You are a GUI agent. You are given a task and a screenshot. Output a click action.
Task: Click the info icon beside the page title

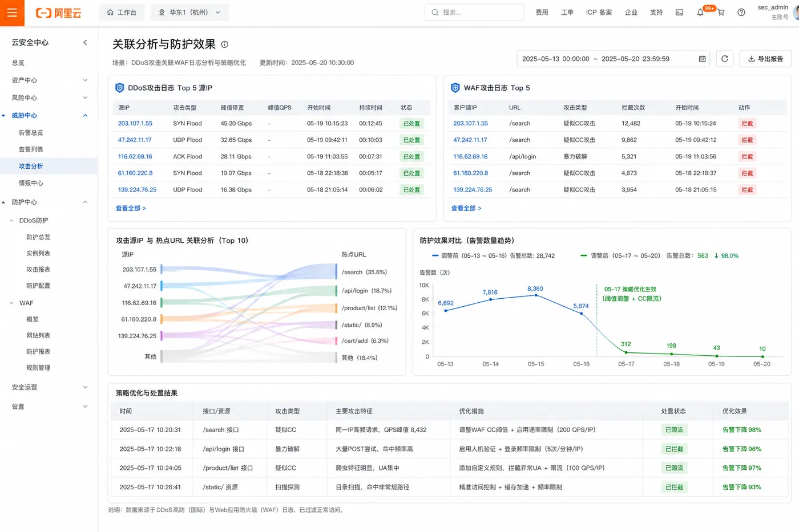(x=225, y=44)
